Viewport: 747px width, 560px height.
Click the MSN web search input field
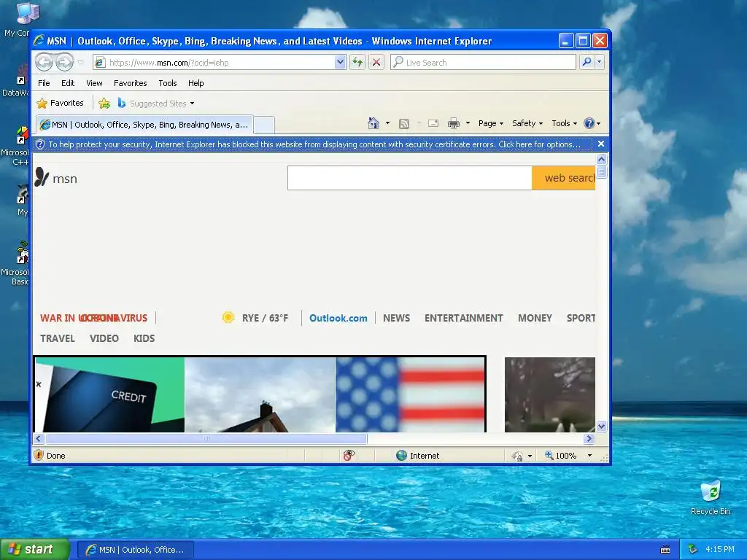pos(410,178)
